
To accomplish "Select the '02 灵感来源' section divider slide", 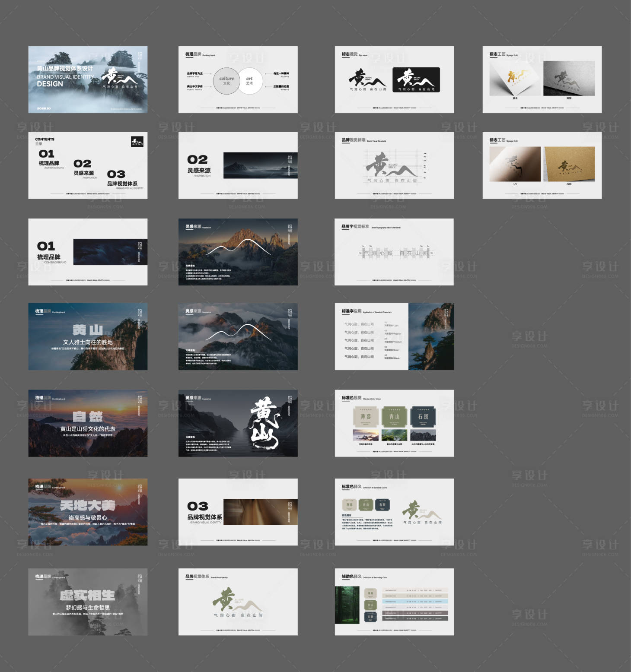I will pyautogui.click(x=238, y=165).
